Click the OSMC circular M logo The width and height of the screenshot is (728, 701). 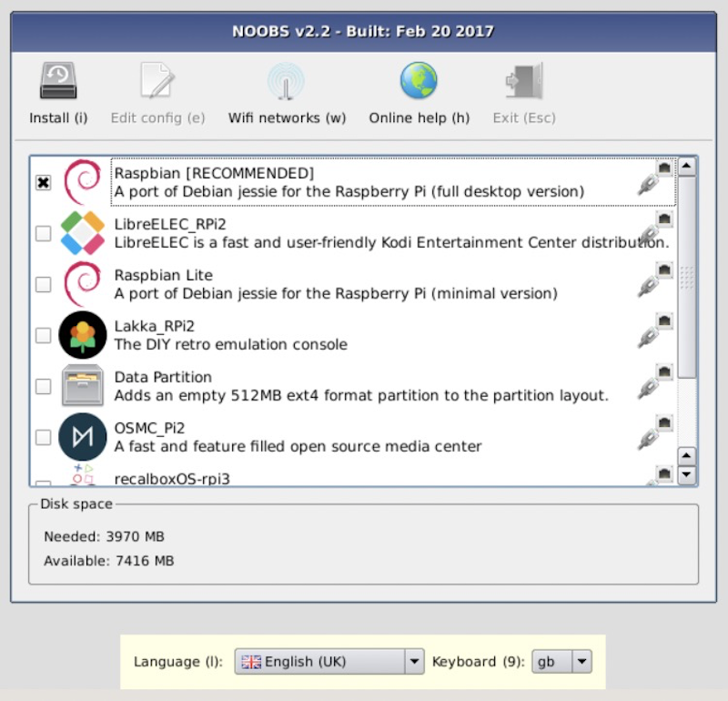[83, 437]
